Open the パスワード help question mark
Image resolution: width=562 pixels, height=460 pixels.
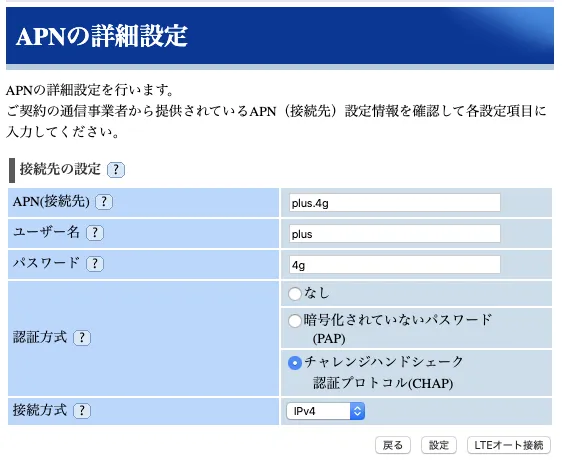[x=95, y=264]
